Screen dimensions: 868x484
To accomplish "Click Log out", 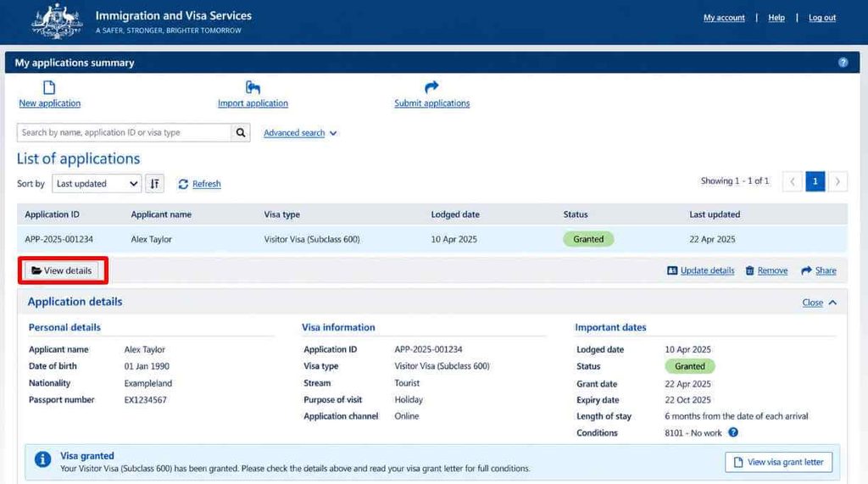I will coord(822,18).
